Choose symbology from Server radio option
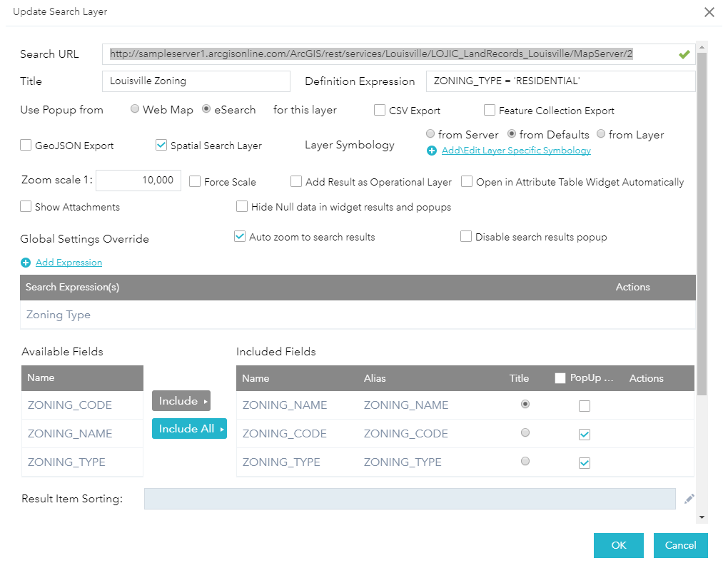The height and width of the screenshot is (568, 728). tap(430, 134)
